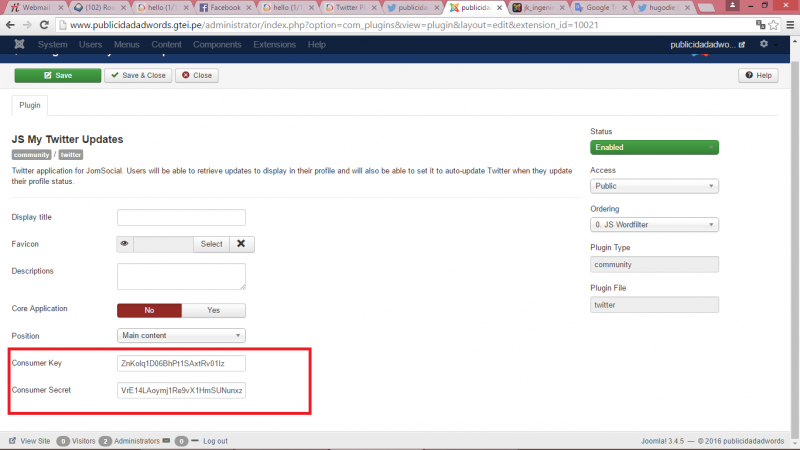The width and height of the screenshot is (800, 450).
Task: Click the twitter tag label
Action: pos(70,155)
